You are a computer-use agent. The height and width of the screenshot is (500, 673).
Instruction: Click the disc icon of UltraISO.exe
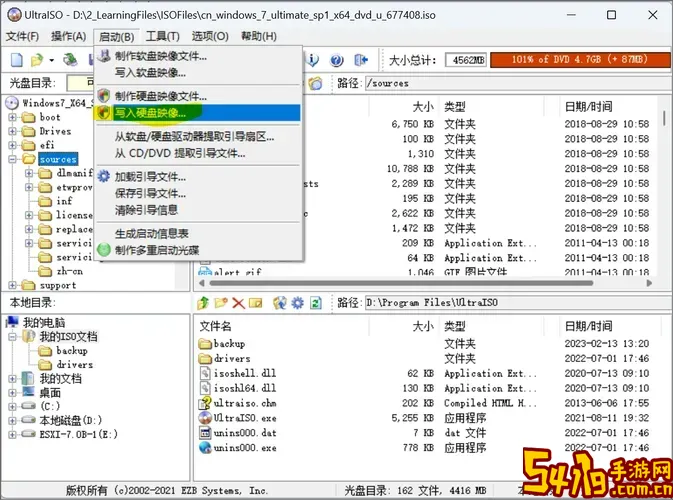click(x=205, y=418)
